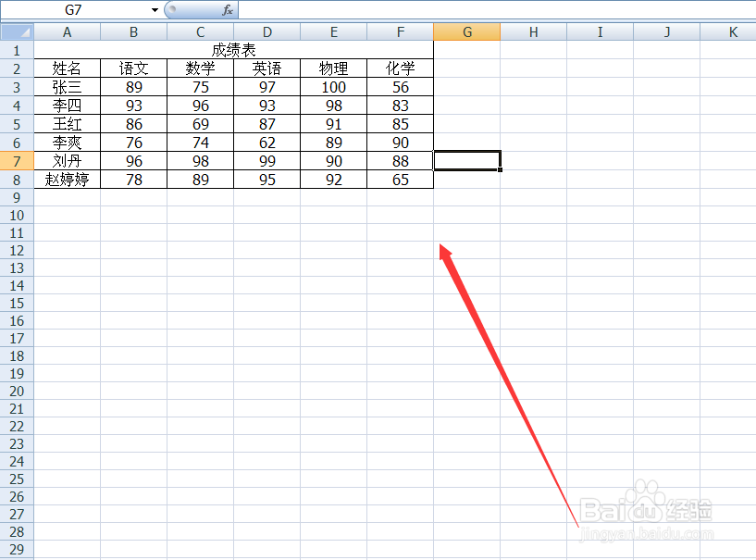Click 赵婷婷's 化学 score 65
This screenshot has height=560, width=756.
tap(400, 180)
